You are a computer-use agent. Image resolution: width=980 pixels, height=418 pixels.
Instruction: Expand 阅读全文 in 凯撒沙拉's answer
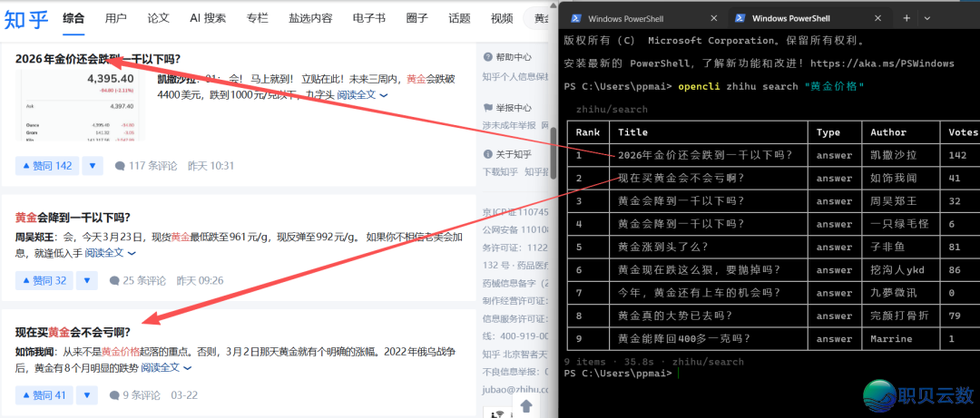pos(362,95)
